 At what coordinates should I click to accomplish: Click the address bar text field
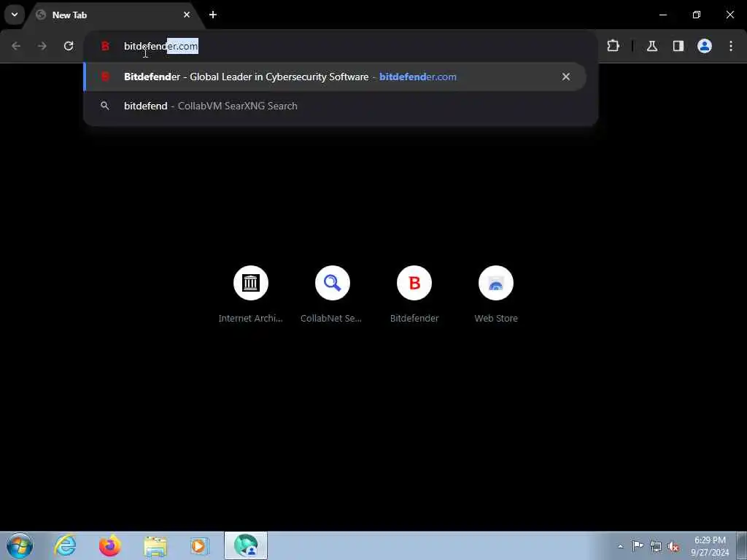[341, 46]
